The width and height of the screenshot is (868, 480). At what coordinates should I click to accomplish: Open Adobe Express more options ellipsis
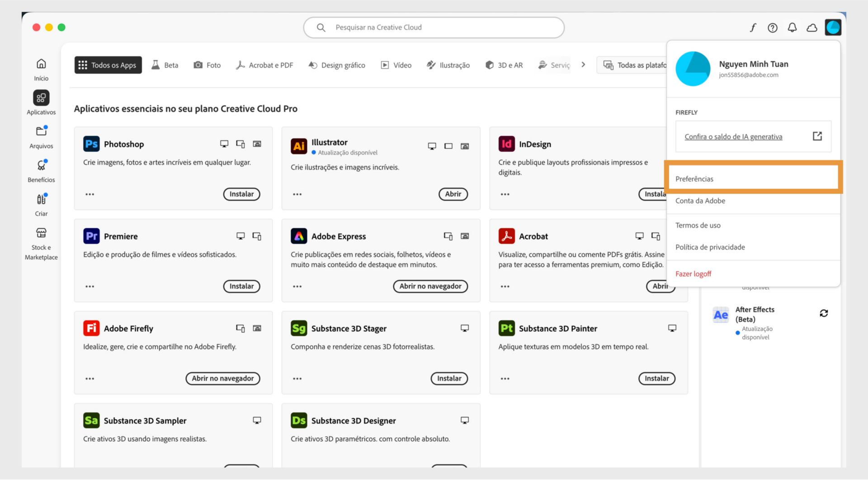297,287
